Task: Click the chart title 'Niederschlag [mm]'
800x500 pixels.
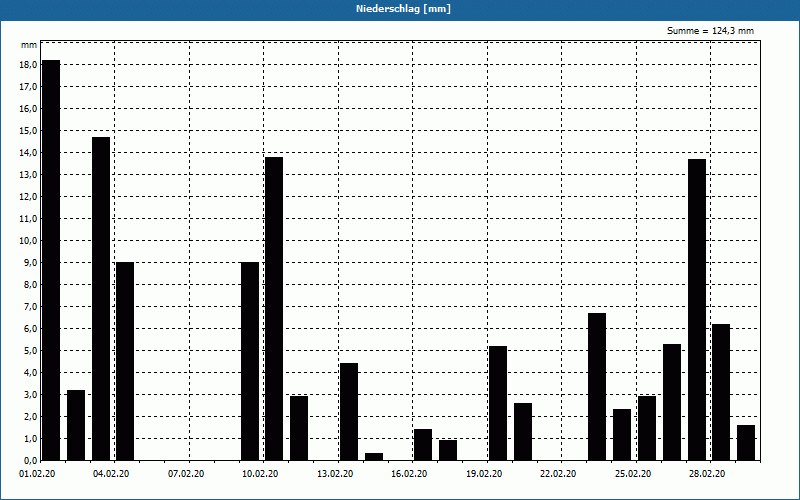Action: (403, 9)
